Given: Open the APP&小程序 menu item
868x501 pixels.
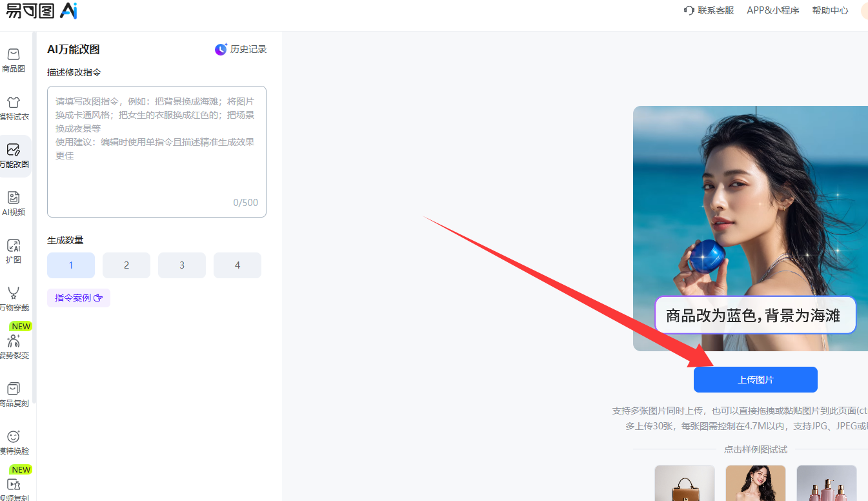Looking at the screenshot, I should click(x=772, y=10).
